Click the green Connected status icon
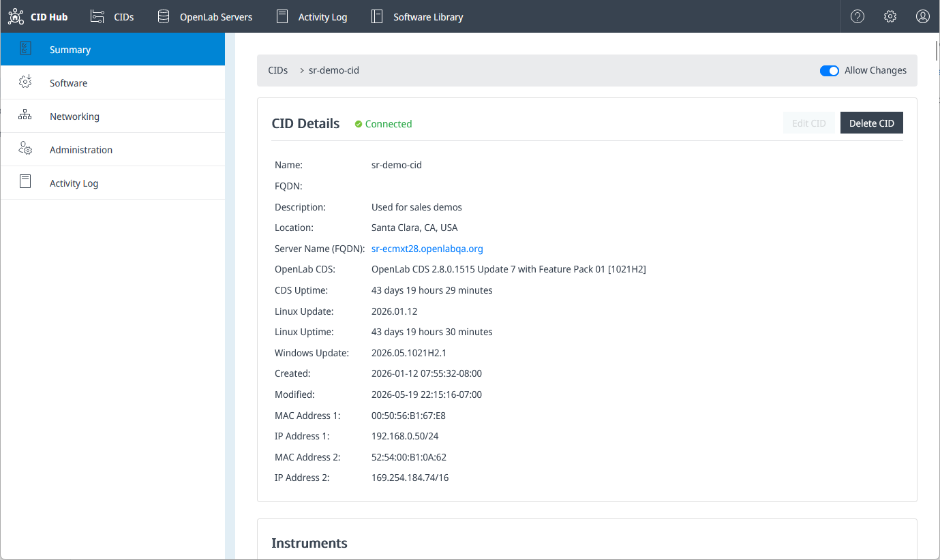This screenshot has width=940, height=560. click(359, 124)
